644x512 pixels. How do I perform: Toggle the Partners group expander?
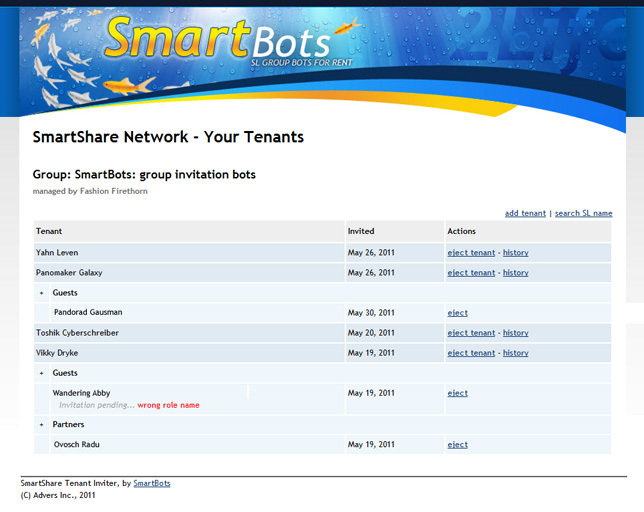pos(41,425)
